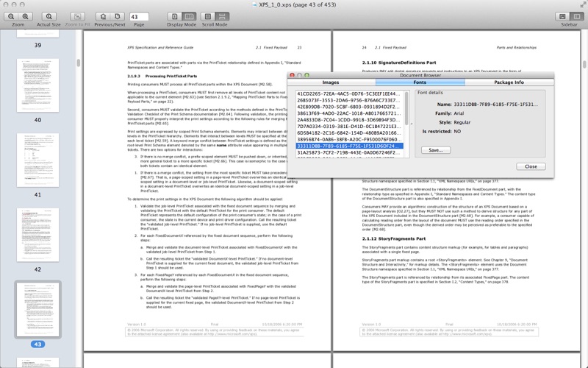
Task: Go to the next page icon
Action: click(x=118, y=16)
